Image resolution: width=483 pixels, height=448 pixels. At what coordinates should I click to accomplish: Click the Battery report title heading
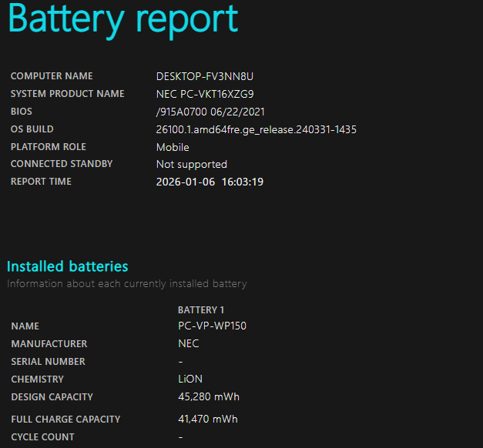click(x=123, y=19)
